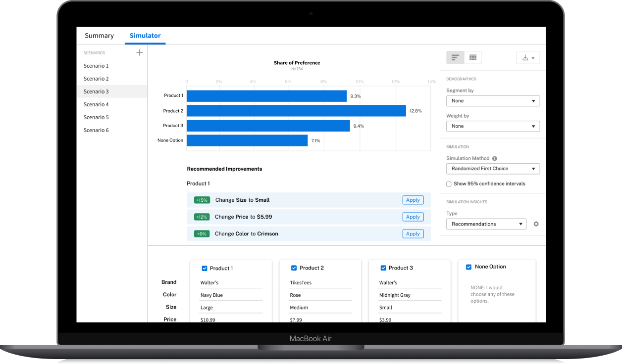Edit Product 1 color Navy Blue
Image resolution: width=622 pixels, height=364 pixels.
coord(231,295)
